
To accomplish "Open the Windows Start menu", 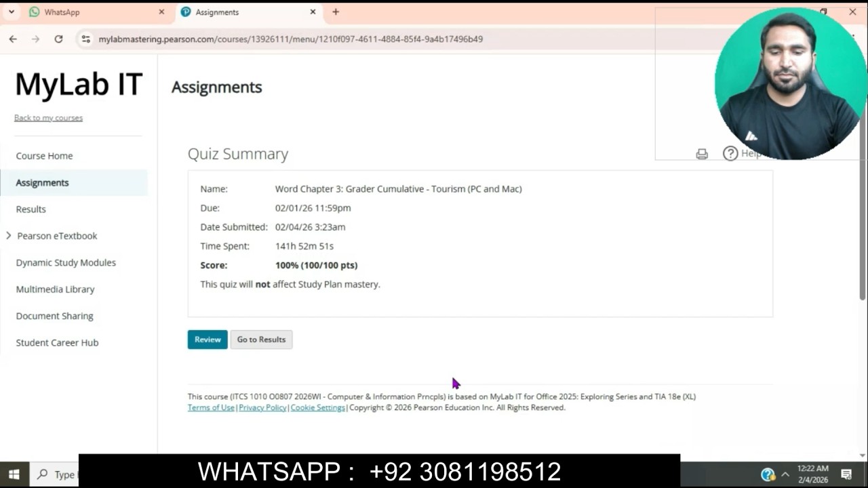I will [14, 474].
